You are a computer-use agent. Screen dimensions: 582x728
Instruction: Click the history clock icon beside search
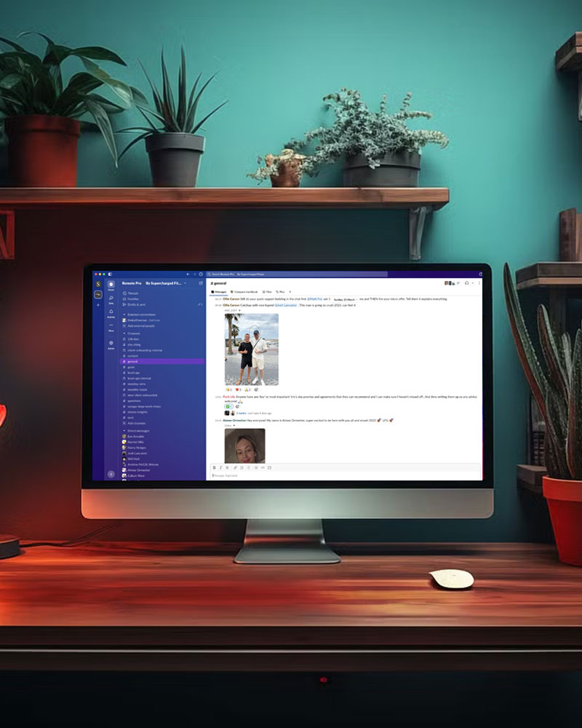[201, 274]
